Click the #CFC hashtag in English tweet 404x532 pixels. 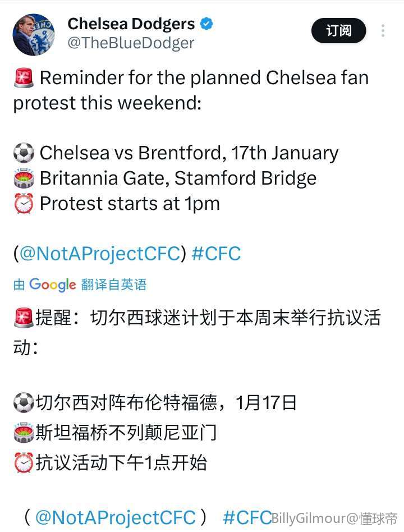click(216, 254)
